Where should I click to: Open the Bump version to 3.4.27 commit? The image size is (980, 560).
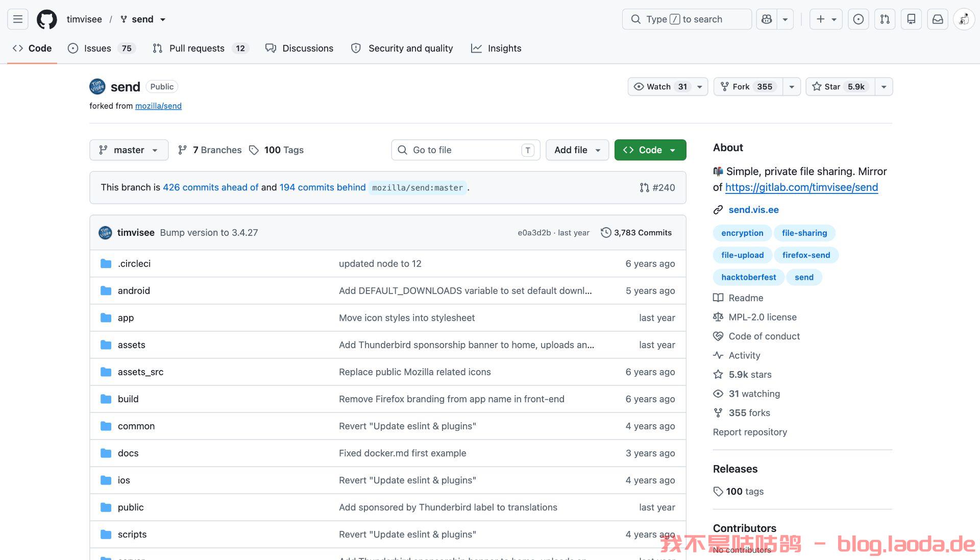pos(209,233)
